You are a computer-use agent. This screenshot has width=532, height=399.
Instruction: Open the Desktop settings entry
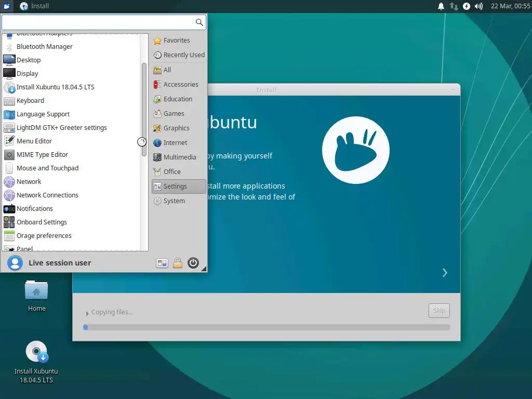[71, 60]
